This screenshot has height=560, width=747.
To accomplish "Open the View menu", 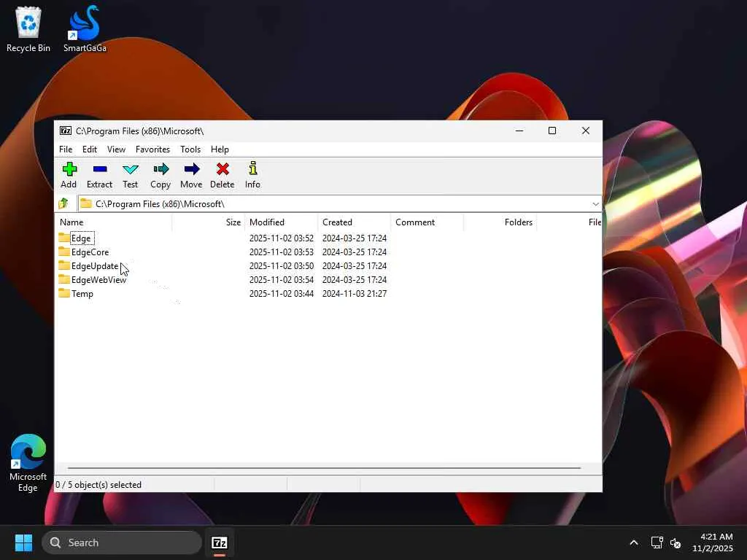I will coord(116,149).
